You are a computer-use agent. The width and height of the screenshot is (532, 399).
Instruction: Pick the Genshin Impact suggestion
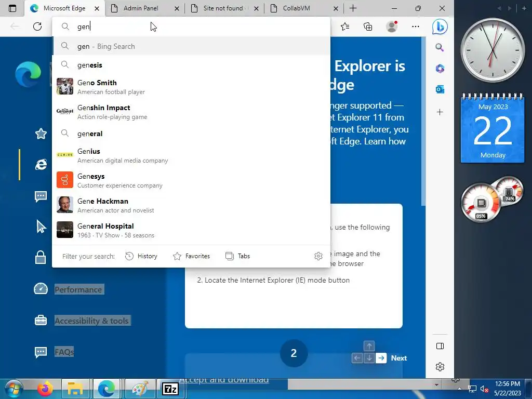click(192, 112)
